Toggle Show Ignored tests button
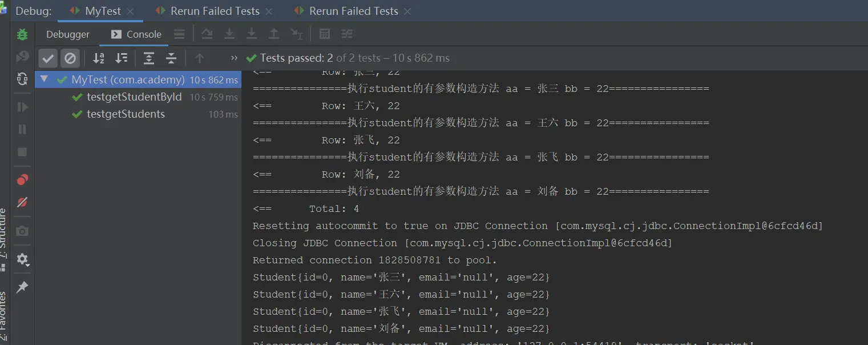868x345 pixels. (x=70, y=58)
